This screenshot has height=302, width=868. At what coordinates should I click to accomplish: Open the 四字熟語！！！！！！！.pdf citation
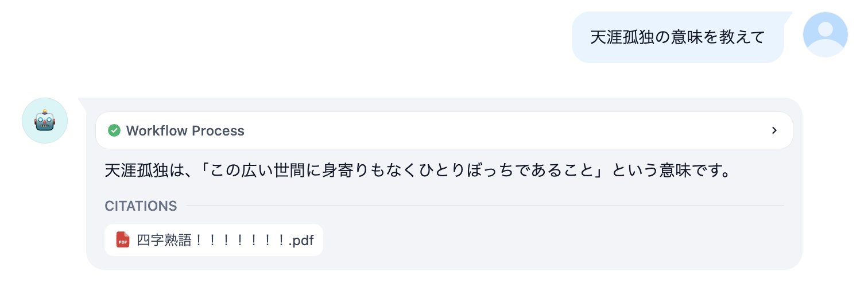(x=224, y=240)
